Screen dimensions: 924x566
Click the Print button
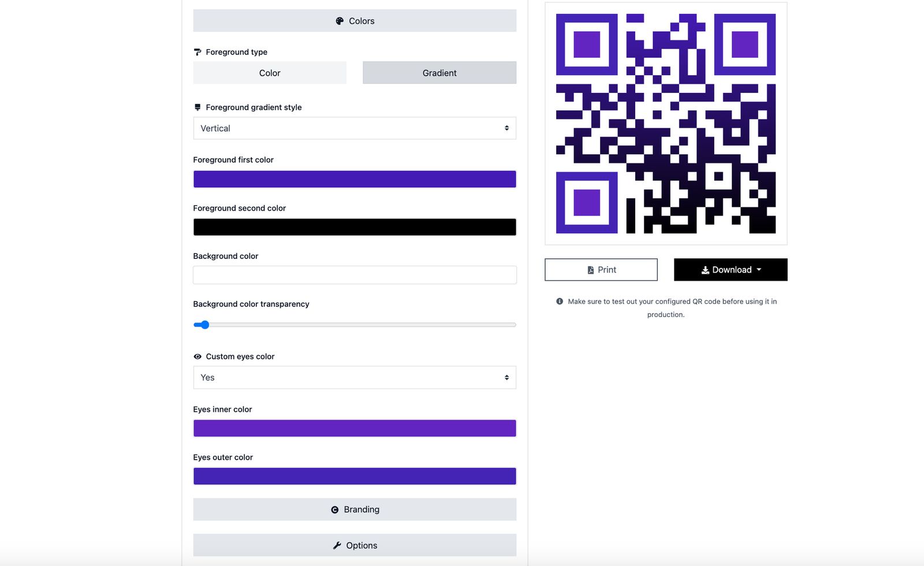point(601,269)
